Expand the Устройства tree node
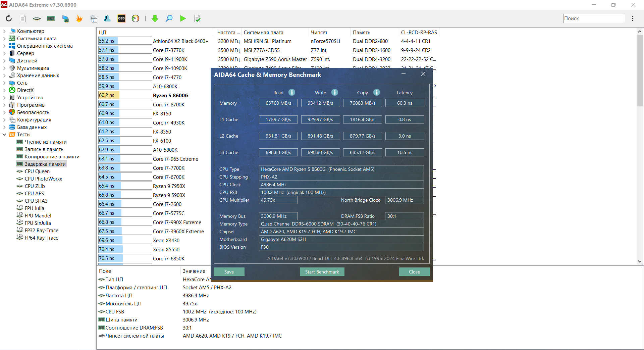 click(4, 98)
